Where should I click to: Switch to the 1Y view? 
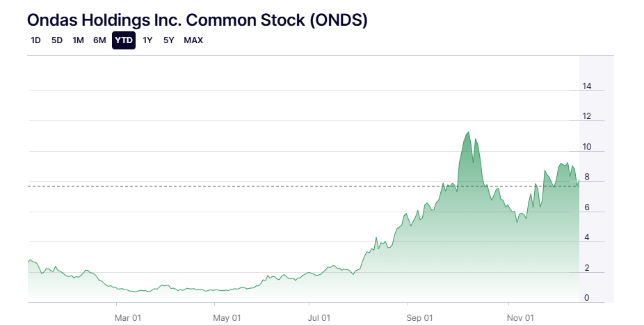147,40
